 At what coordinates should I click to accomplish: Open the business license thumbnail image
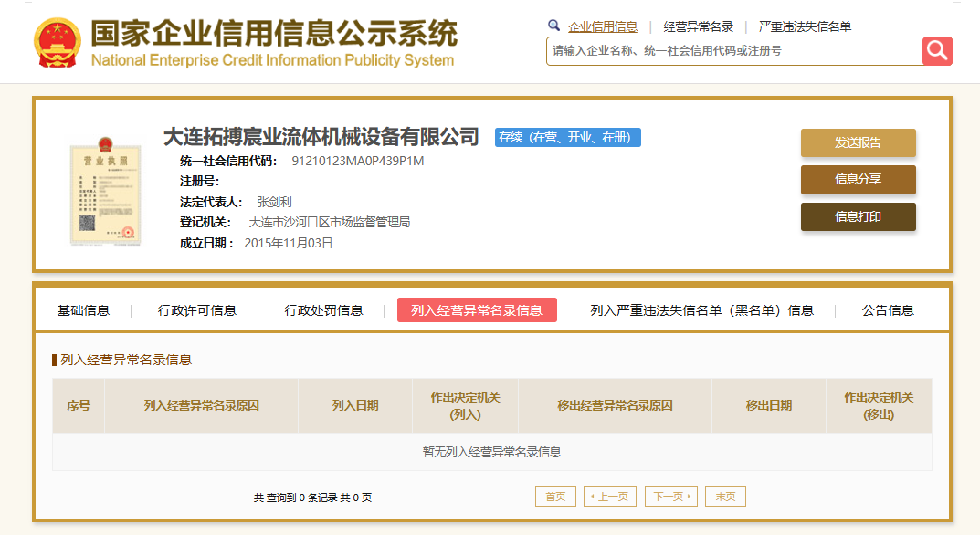[x=105, y=191]
